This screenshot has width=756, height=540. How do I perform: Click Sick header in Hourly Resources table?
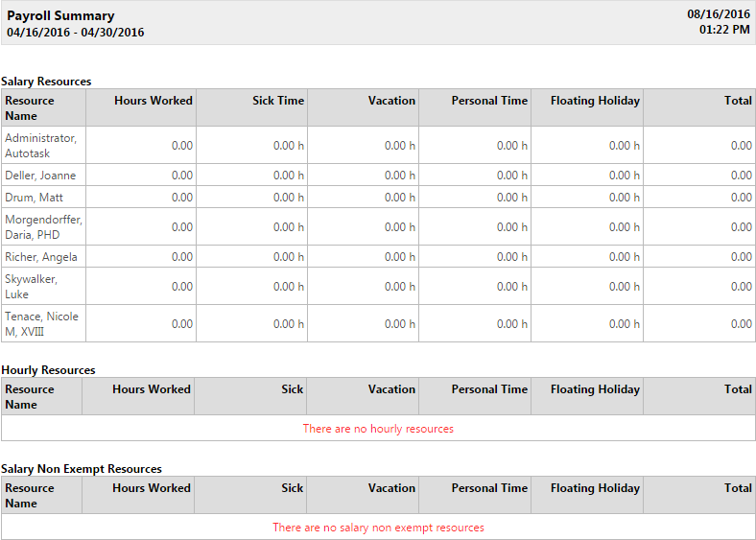point(293,389)
